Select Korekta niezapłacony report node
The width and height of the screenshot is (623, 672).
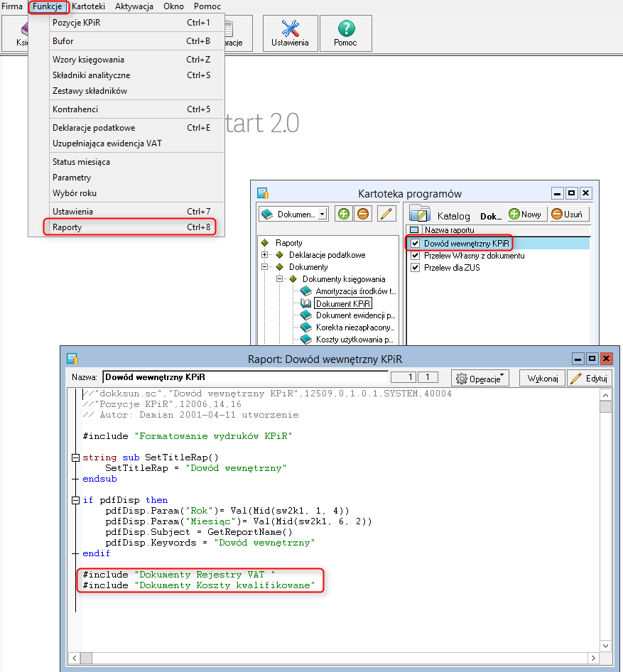pyautogui.click(x=355, y=327)
